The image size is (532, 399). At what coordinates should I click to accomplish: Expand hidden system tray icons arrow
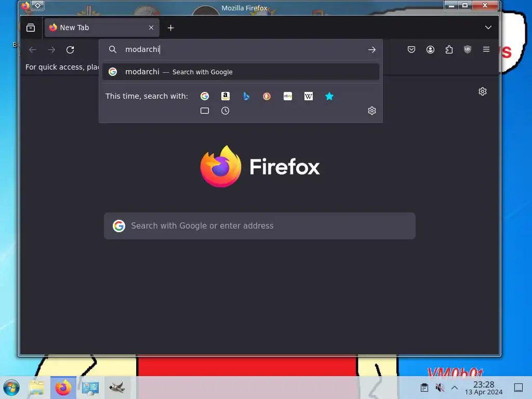click(x=455, y=388)
